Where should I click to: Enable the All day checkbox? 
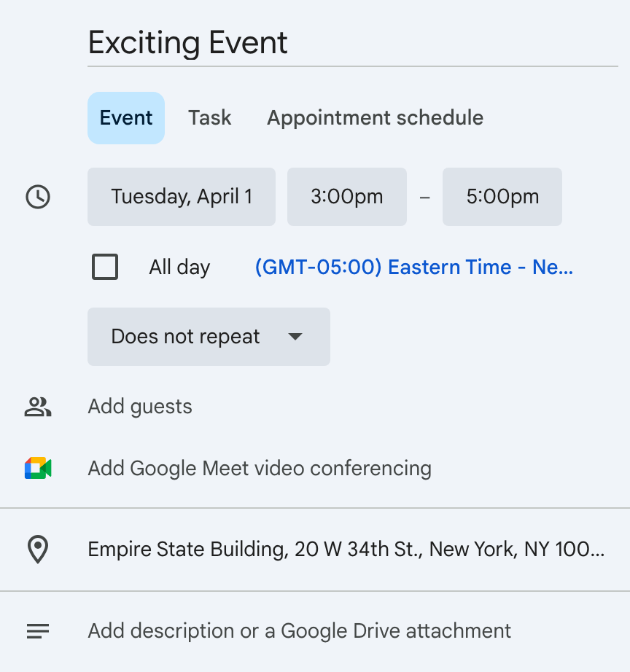106,267
